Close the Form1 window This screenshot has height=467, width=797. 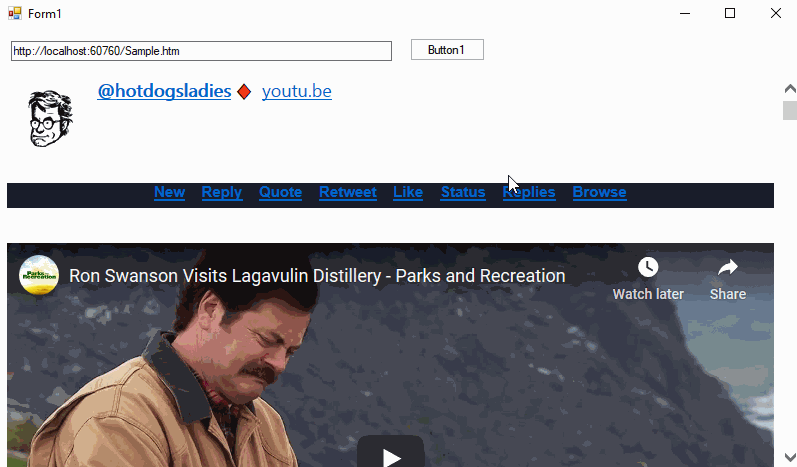[776, 13]
